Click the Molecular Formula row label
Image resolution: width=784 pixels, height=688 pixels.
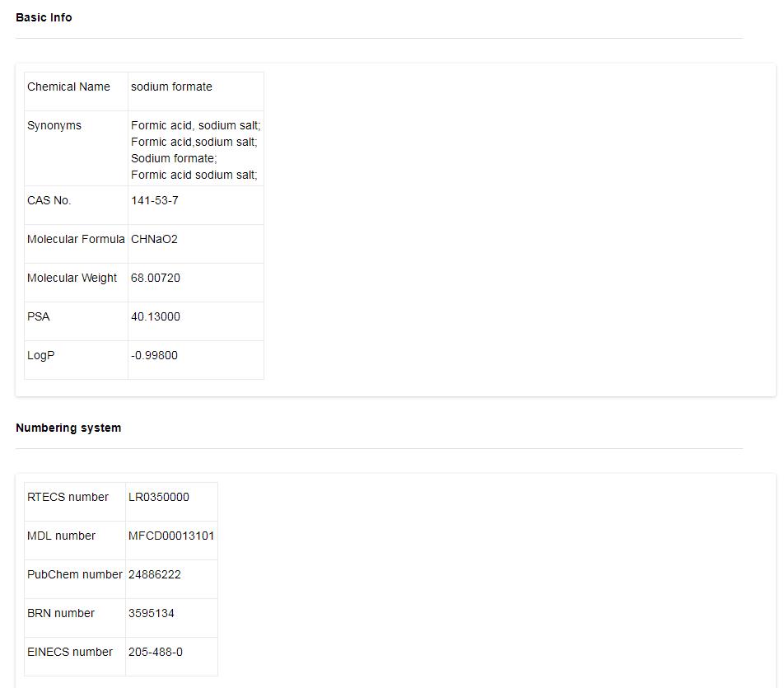pyautogui.click(x=76, y=239)
